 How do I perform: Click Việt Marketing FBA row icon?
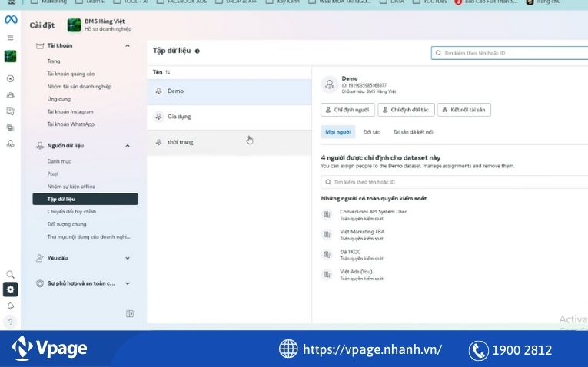click(327, 234)
